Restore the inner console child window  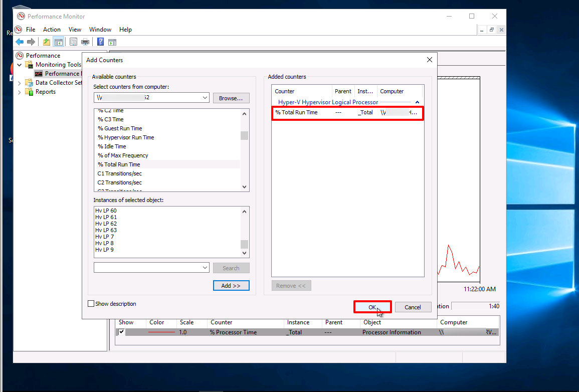491,30
